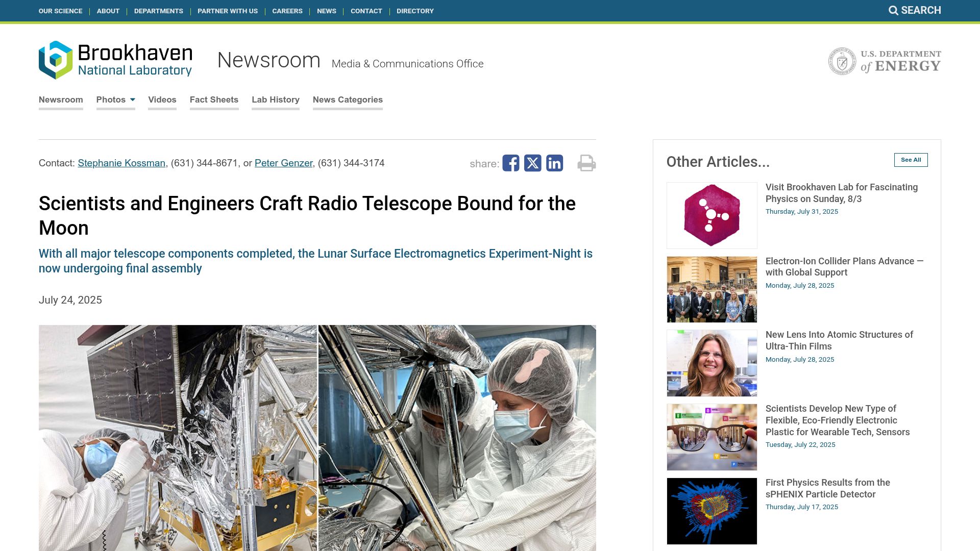Open the U.S. Department of Energy logo link
The image size is (980, 551).
(x=885, y=61)
